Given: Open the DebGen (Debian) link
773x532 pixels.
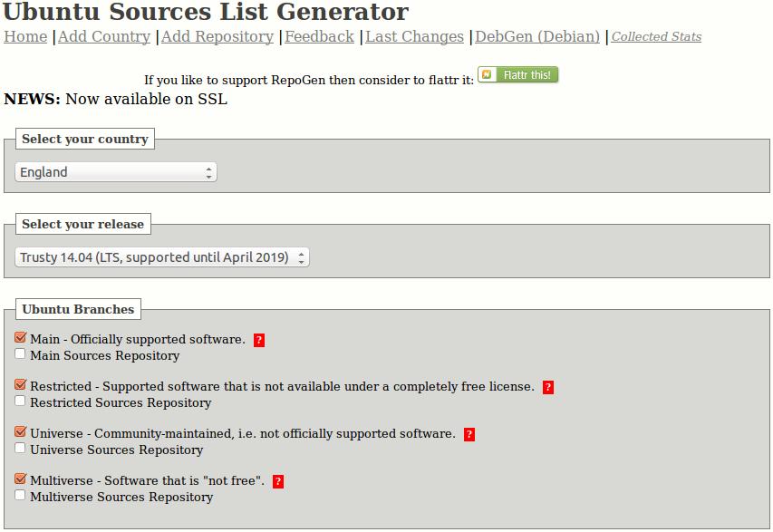Looking at the screenshot, I should point(537,37).
